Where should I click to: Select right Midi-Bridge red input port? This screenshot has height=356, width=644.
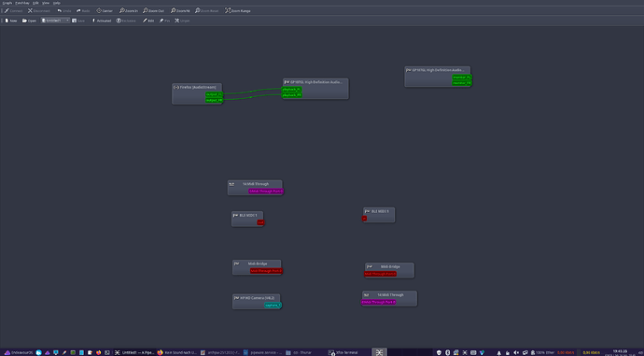(380, 274)
